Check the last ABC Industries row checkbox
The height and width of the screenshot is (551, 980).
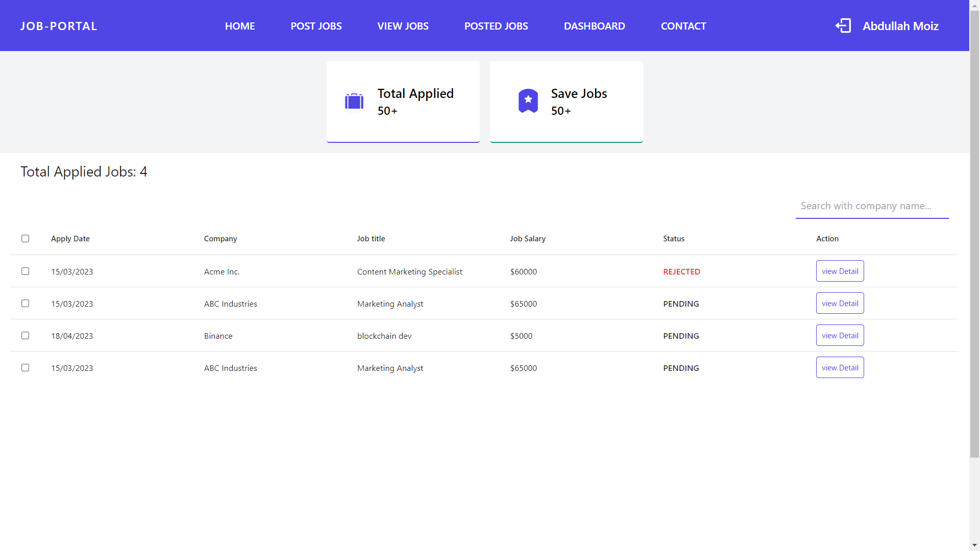pos(25,367)
